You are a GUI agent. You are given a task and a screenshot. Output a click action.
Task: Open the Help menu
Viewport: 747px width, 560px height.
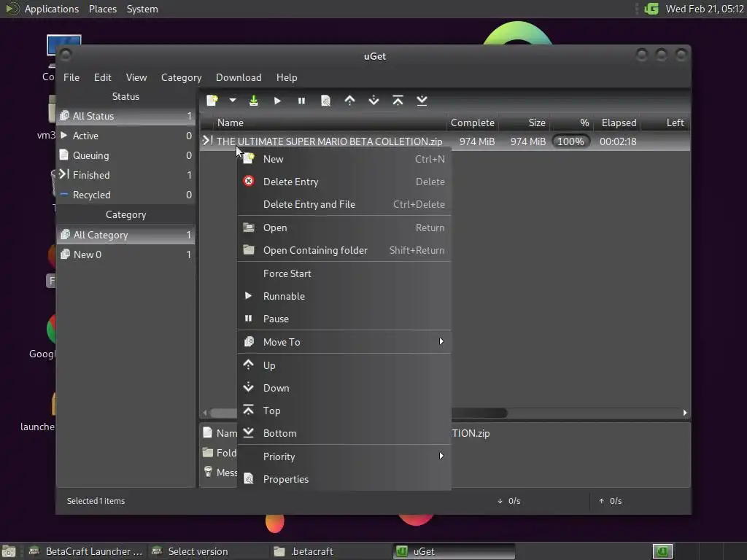[287, 77]
